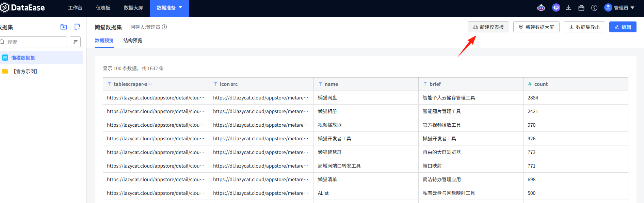The image size is (644, 203).
Task: Open the help question mark icon
Action: click(x=594, y=8)
